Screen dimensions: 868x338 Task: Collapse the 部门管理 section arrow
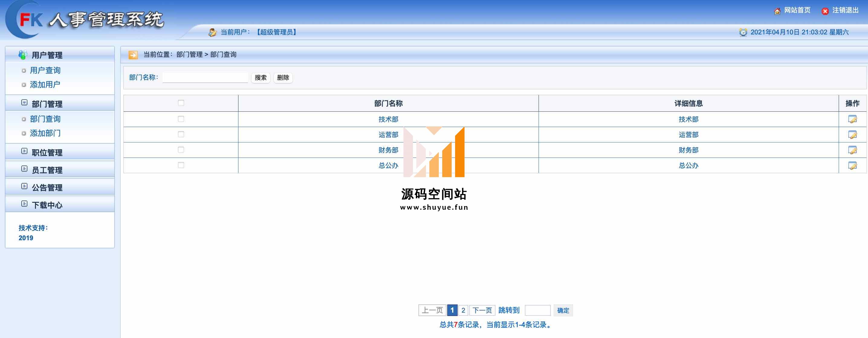click(x=24, y=102)
